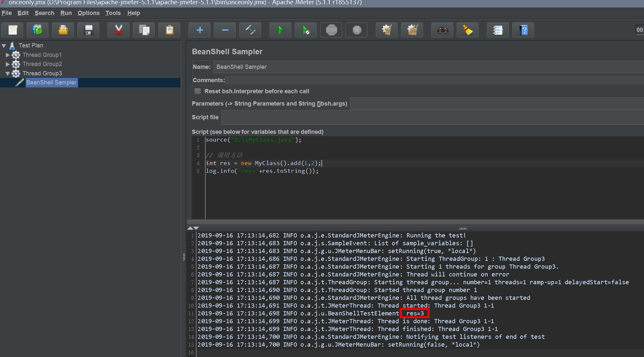Screen dimensions: 644x357
Task: Collapse all tree nodes with minus icon
Action: tap(225, 30)
